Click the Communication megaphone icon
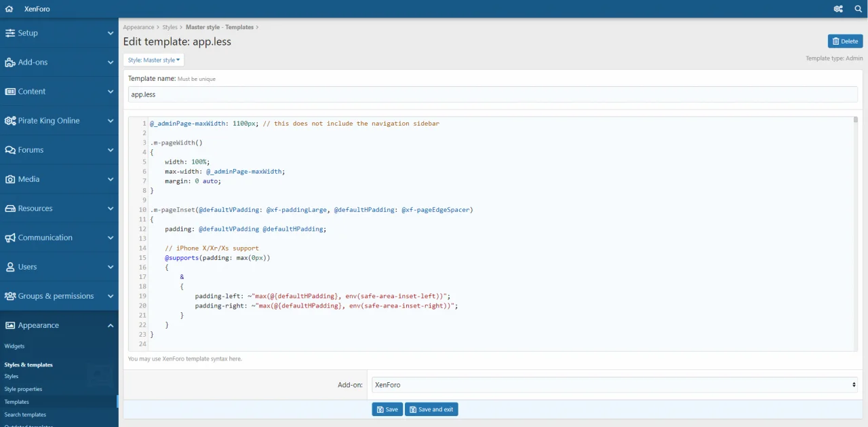This screenshot has height=427, width=868. coord(10,238)
